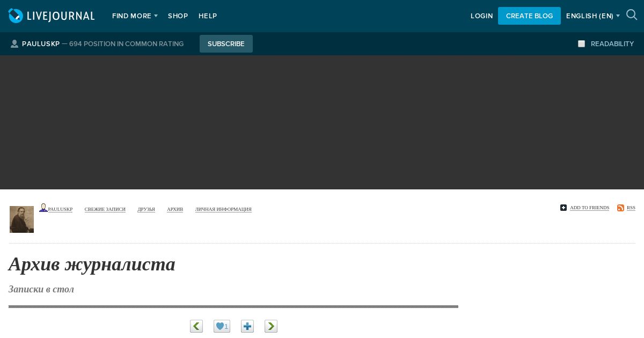Screen dimensions: 644x338
Task: Open the PAULUSKP username in header bar
Action: (x=41, y=44)
